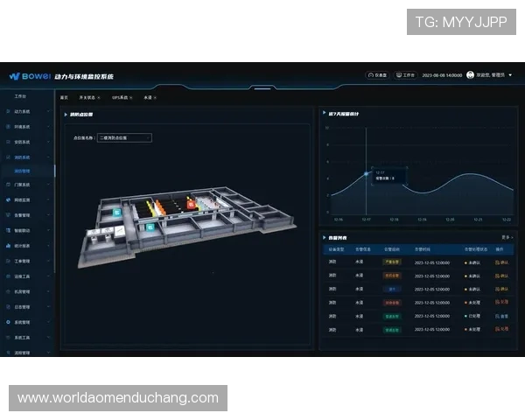Click 更多 link in alarm list
Screen dimensions: 525x420
click(506, 236)
